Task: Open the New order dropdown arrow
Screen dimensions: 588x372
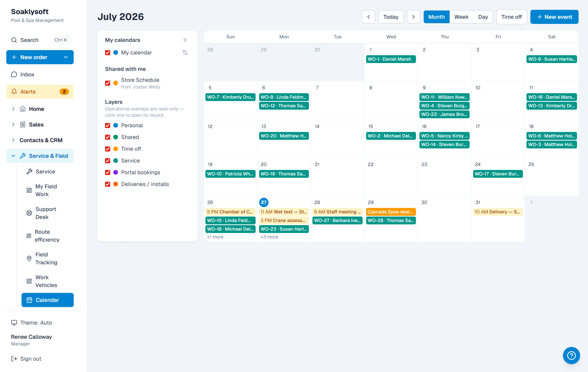Action: point(66,57)
